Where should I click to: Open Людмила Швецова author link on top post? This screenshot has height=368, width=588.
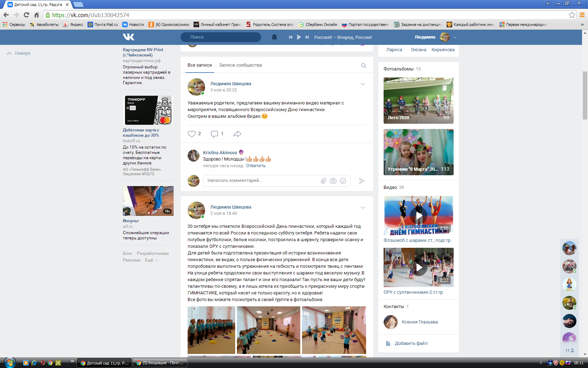pyautogui.click(x=231, y=84)
